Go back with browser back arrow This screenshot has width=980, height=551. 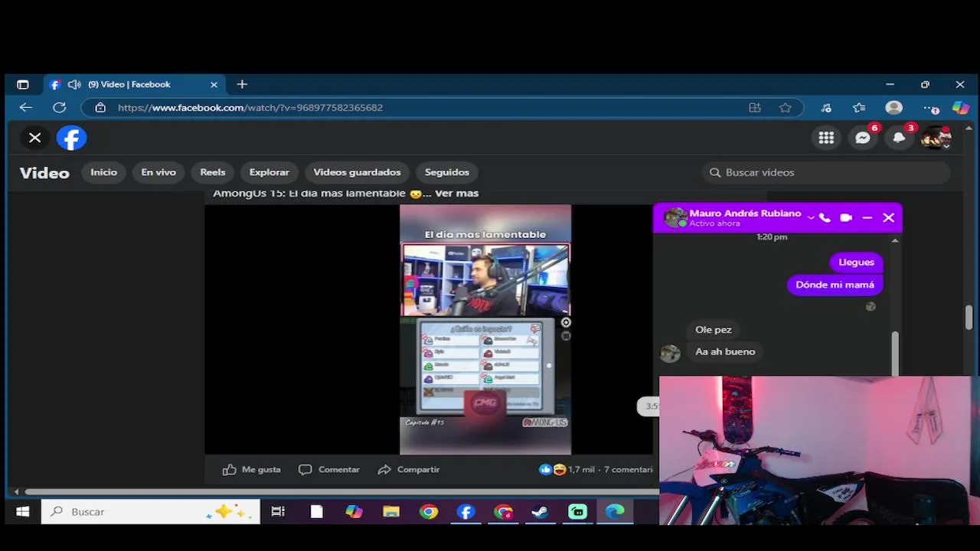pyautogui.click(x=25, y=108)
